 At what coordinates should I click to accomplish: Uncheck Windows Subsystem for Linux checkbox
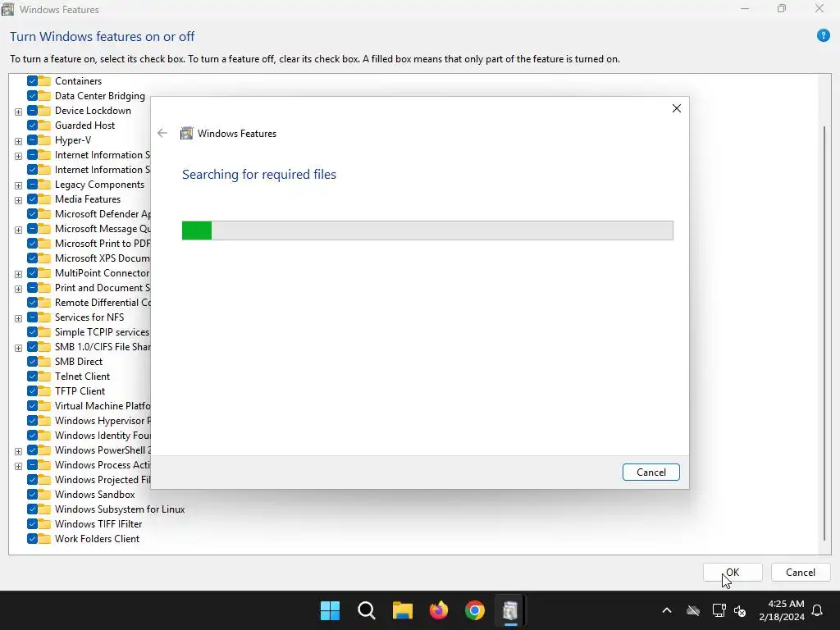32,509
